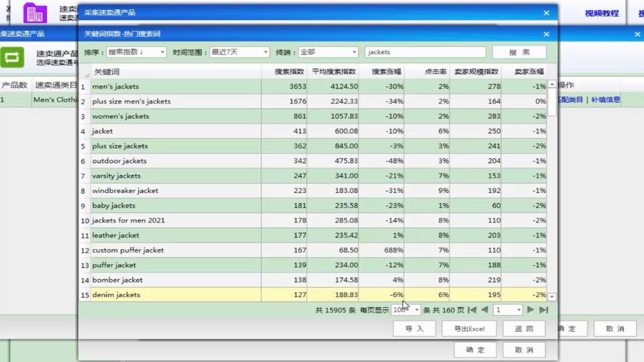Open the time range dropdown
The width and height of the screenshot is (644, 362).
pyautogui.click(x=239, y=52)
